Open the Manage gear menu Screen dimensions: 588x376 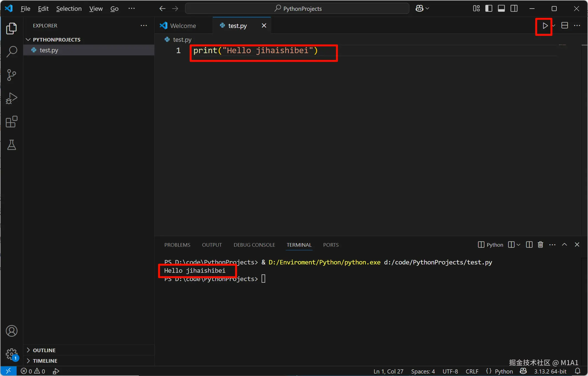12,354
